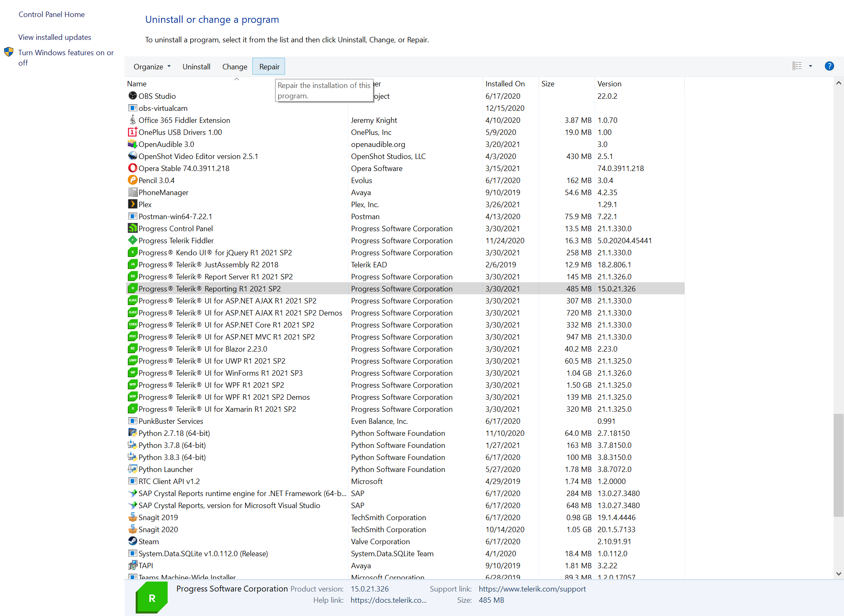The height and width of the screenshot is (616, 844).
Task: Select the Steam icon in list
Action: pyautogui.click(x=132, y=541)
